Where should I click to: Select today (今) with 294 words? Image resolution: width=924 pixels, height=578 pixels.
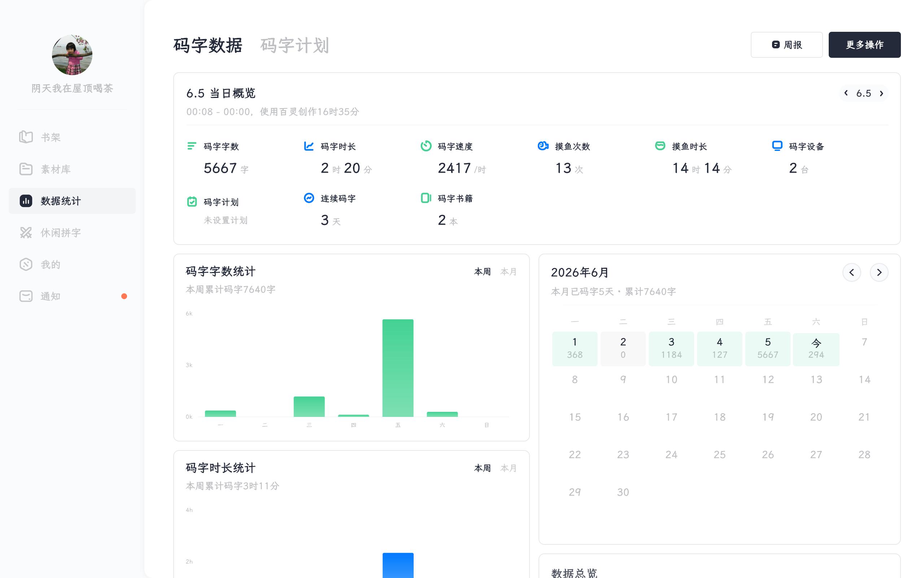(x=816, y=349)
